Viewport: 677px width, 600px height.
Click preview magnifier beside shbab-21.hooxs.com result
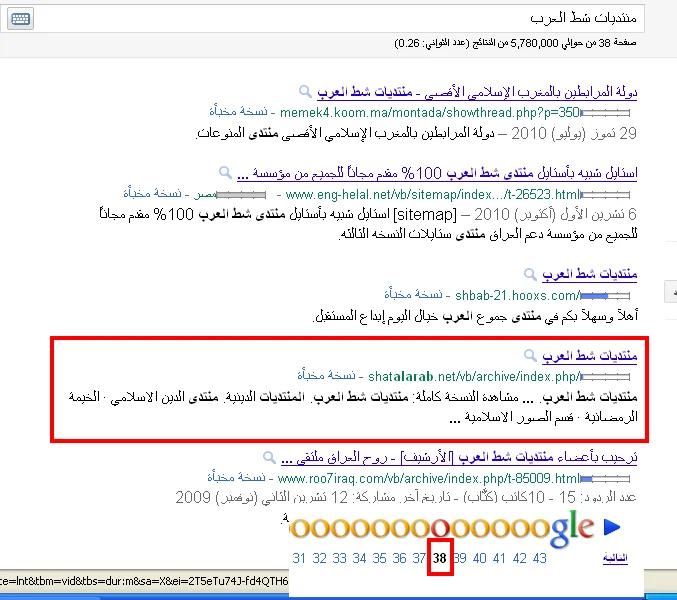coord(531,273)
